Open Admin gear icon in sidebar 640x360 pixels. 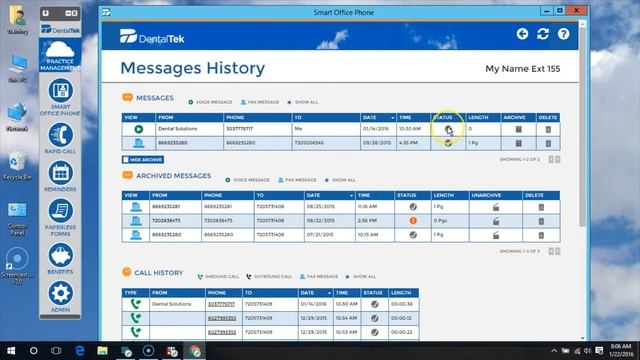coord(60,297)
